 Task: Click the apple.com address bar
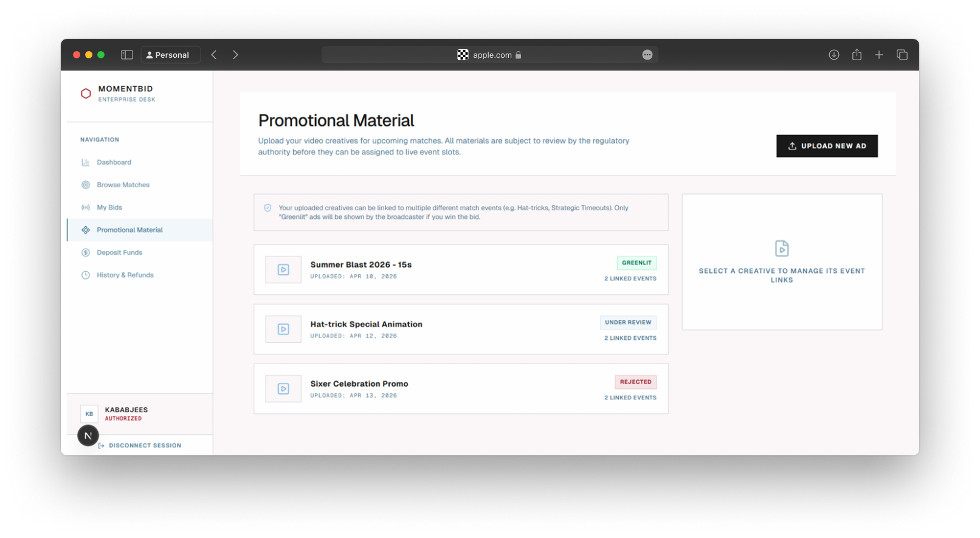[x=490, y=55]
